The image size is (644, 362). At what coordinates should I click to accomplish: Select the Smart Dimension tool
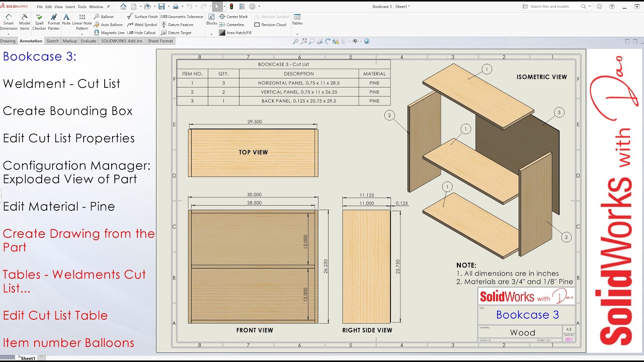click(9, 23)
